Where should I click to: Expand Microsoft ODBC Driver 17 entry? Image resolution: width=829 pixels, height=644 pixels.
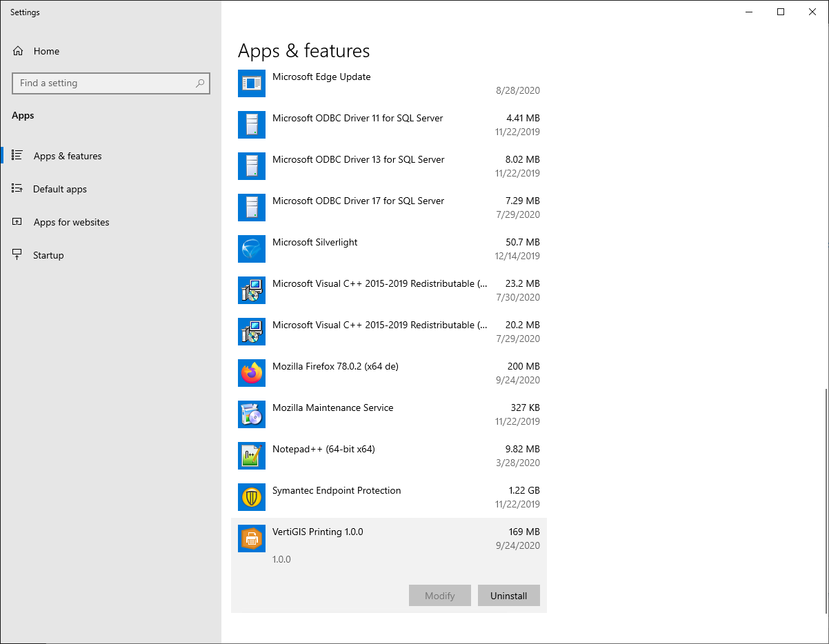click(x=388, y=208)
